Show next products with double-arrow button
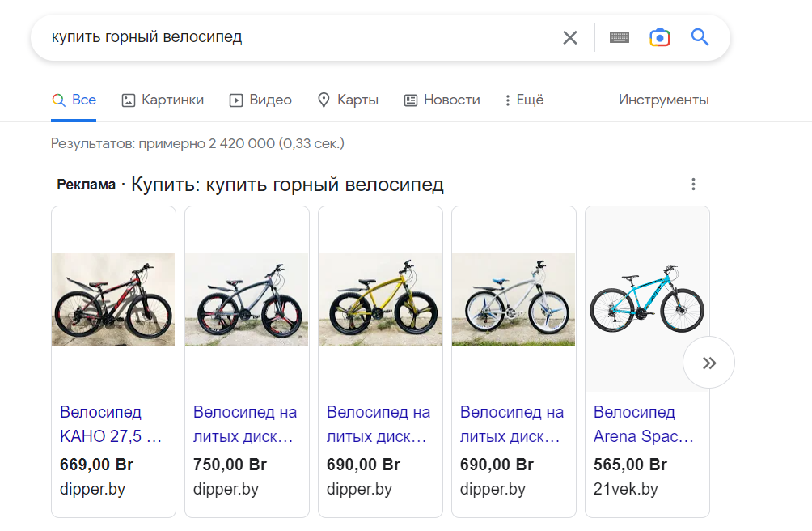 click(709, 363)
